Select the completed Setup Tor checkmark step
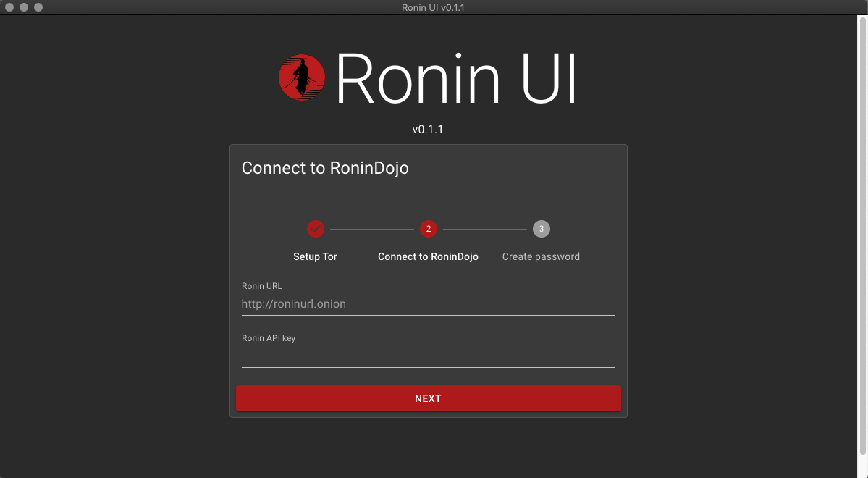The height and width of the screenshot is (478, 868). (316, 229)
